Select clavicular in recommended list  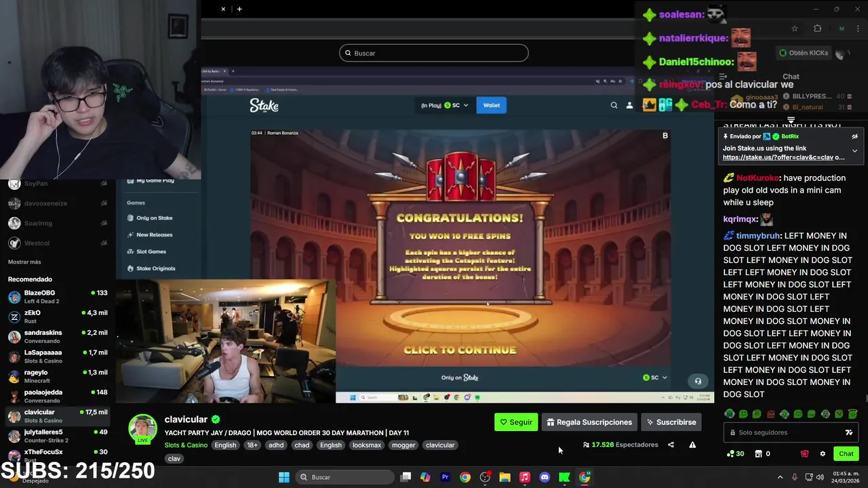[x=58, y=415]
